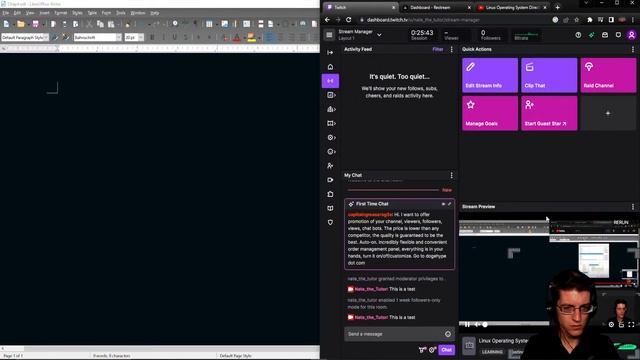Click Open folder icon in Writer toolbar
The height and width of the screenshot is (360, 640).
pyautogui.click(x=20, y=24)
